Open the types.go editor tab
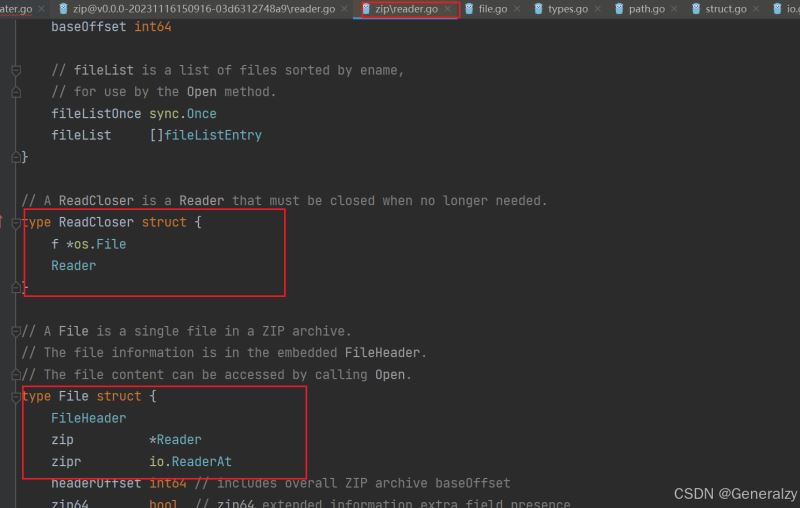 click(566, 9)
